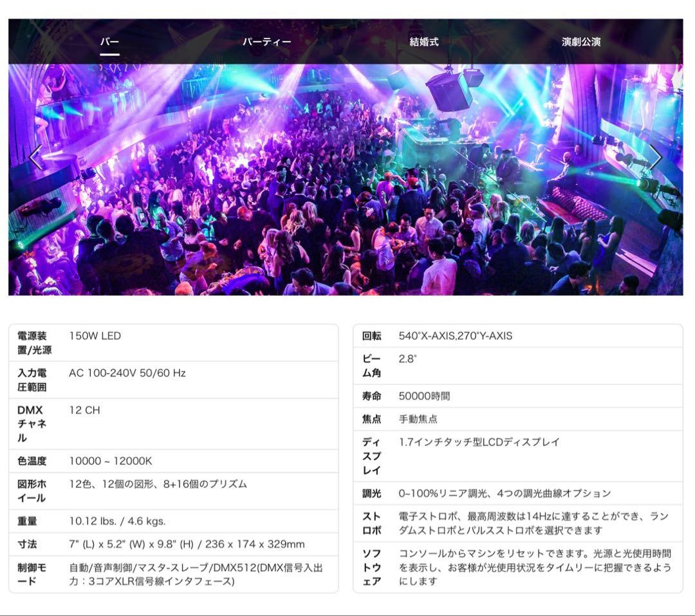
Task: Click the active tab underline indicator
Action: [x=110, y=53]
